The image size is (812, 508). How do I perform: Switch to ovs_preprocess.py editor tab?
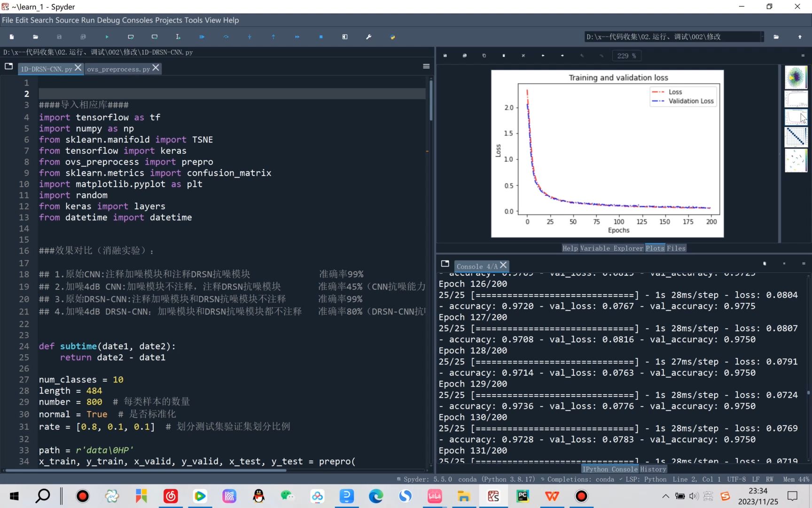118,69
